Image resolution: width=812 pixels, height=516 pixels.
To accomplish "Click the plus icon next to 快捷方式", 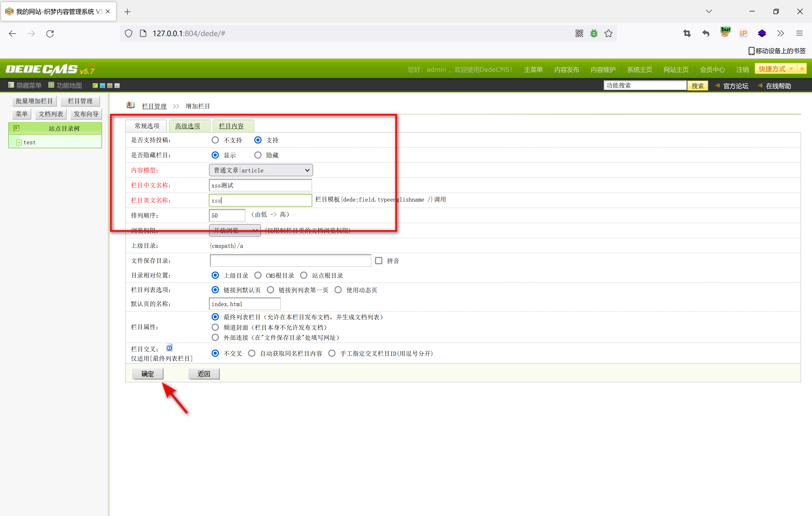I will 802,69.
